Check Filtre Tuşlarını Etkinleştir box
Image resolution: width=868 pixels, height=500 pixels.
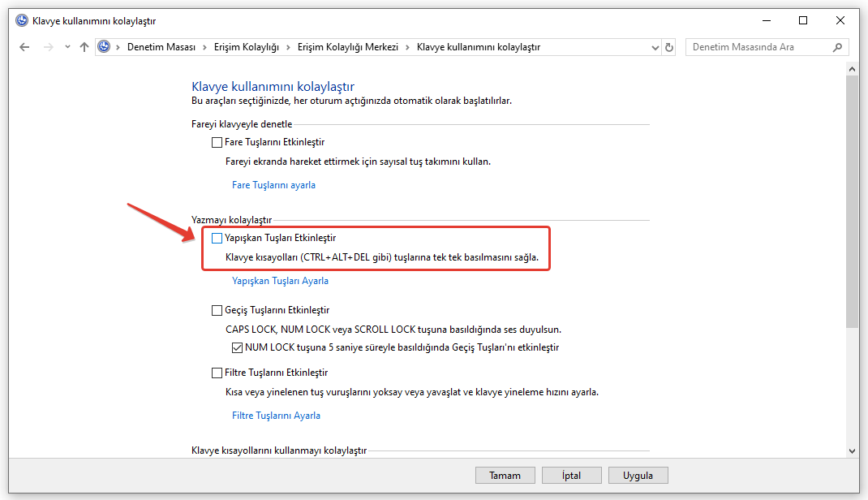[217, 373]
